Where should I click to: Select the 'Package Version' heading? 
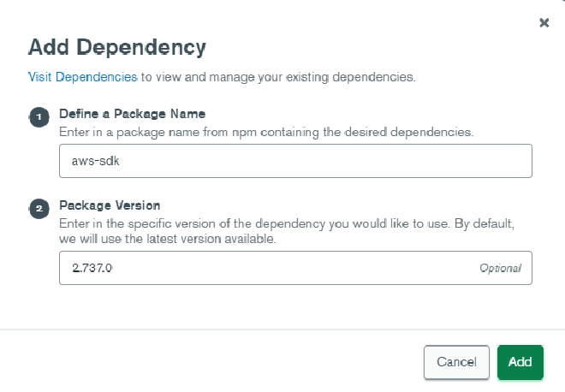coord(110,205)
